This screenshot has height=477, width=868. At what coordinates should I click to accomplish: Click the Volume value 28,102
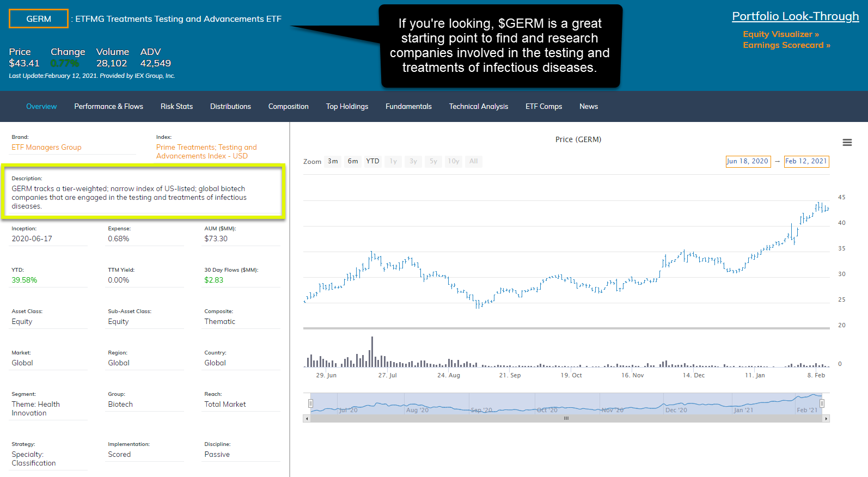click(x=112, y=64)
